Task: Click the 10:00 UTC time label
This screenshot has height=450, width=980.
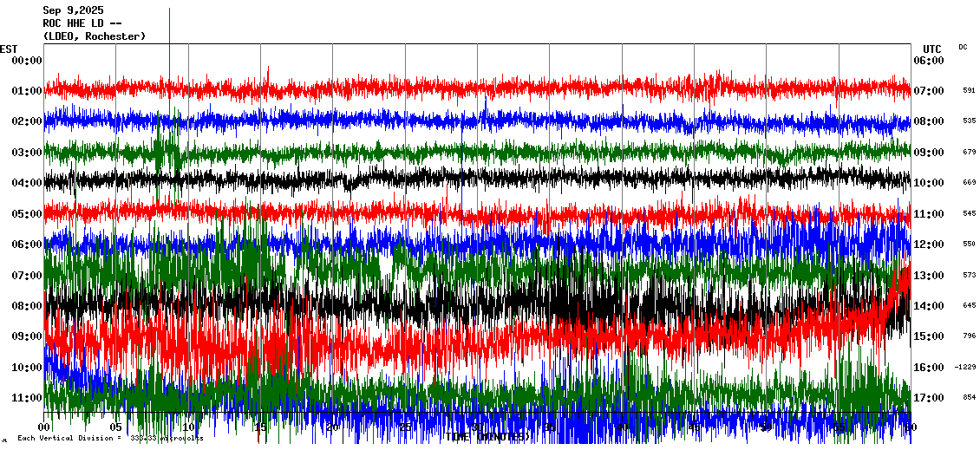Action: point(928,183)
